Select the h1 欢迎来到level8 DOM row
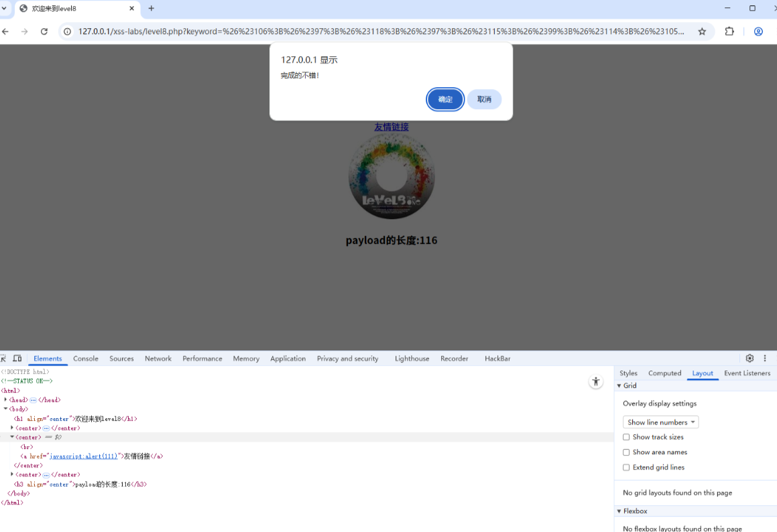777x532 pixels. pos(75,419)
